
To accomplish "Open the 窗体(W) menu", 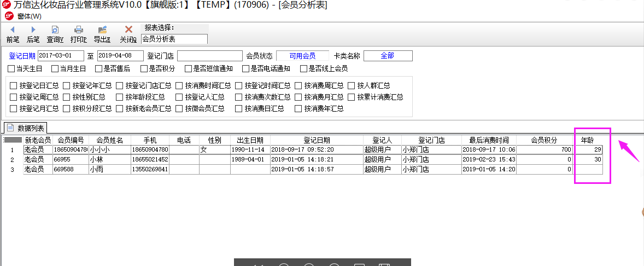I will (29, 16).
